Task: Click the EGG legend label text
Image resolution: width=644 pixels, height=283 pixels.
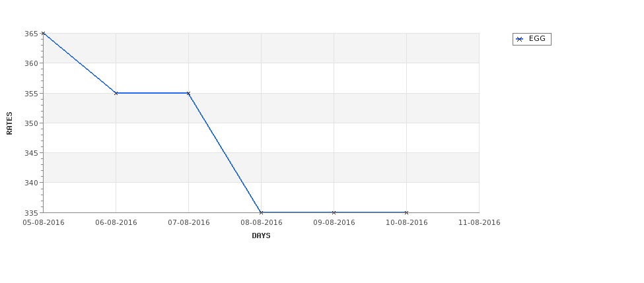Action: (537, 38)
